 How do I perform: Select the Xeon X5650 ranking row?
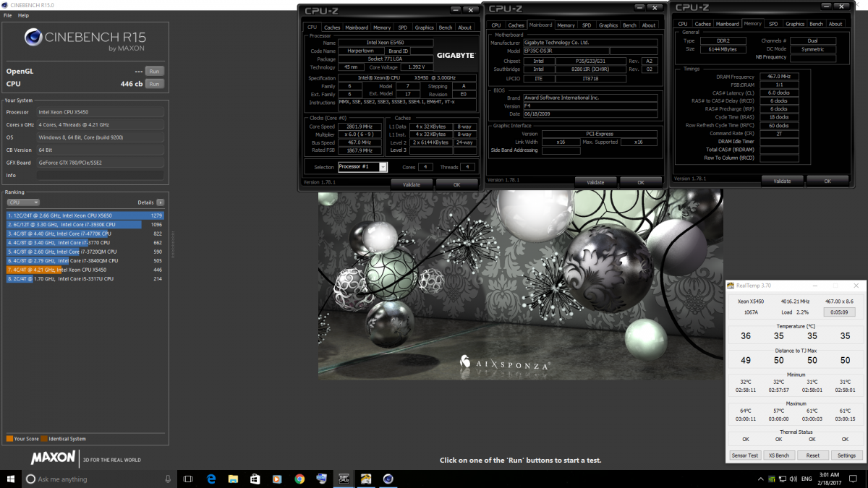pyautogui.click(x=85, y=215)
